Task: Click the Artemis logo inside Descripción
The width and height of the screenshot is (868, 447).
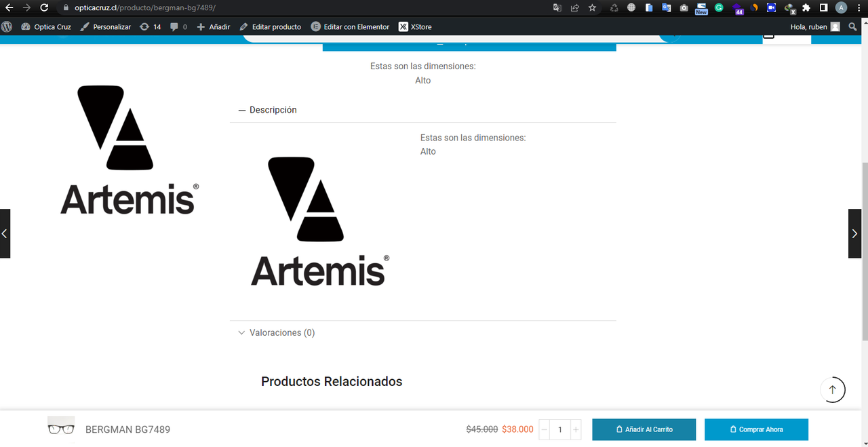Action: pyautogui.click(x=320, y=221)
